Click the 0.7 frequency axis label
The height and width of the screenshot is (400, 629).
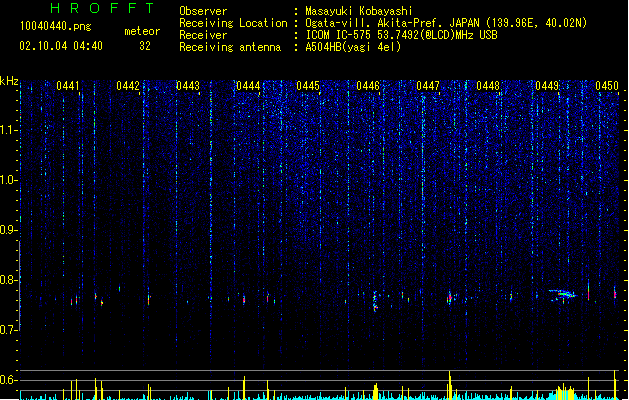click(9, 330)
